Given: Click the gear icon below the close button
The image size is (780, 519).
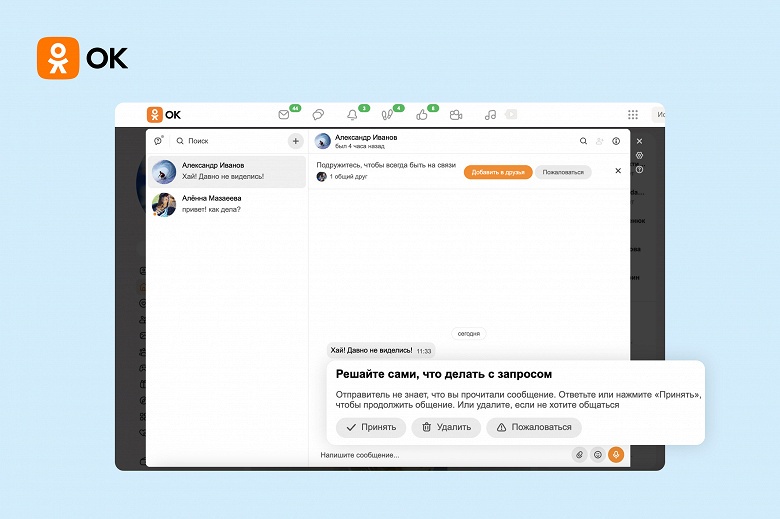Looking at the screenshot, I should click(640, 156).
